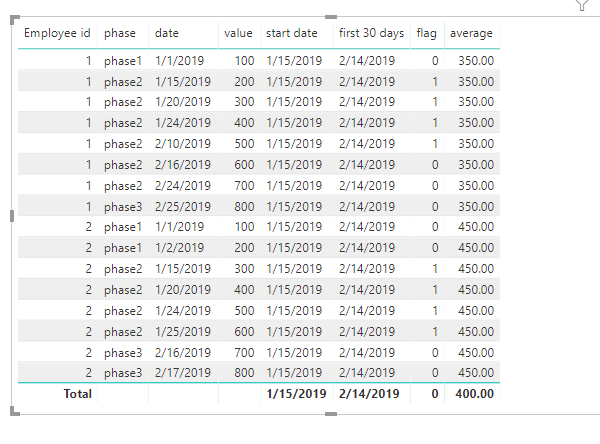Click the average column header
600x444 pixels.
pyautogui.click(x=471, y=33)
